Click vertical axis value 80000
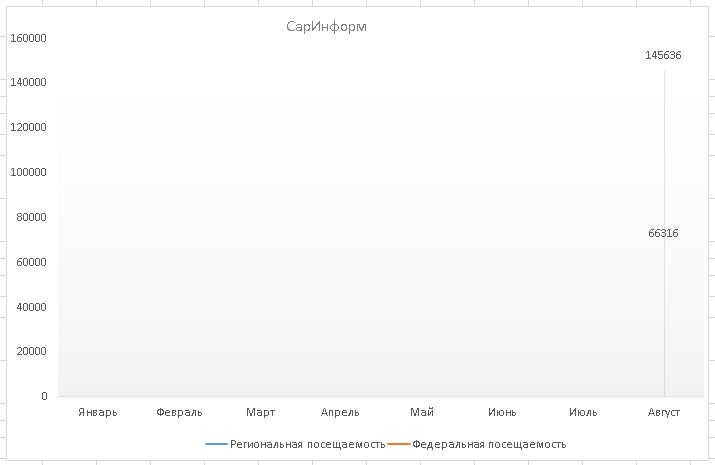715x465 pixels. tap(31, 217)
